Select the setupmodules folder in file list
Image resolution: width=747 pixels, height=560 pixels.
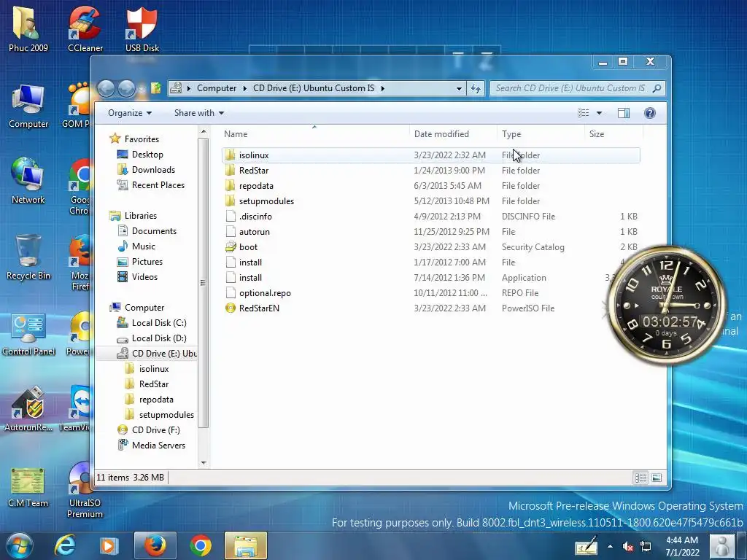(x=430, y=201)
